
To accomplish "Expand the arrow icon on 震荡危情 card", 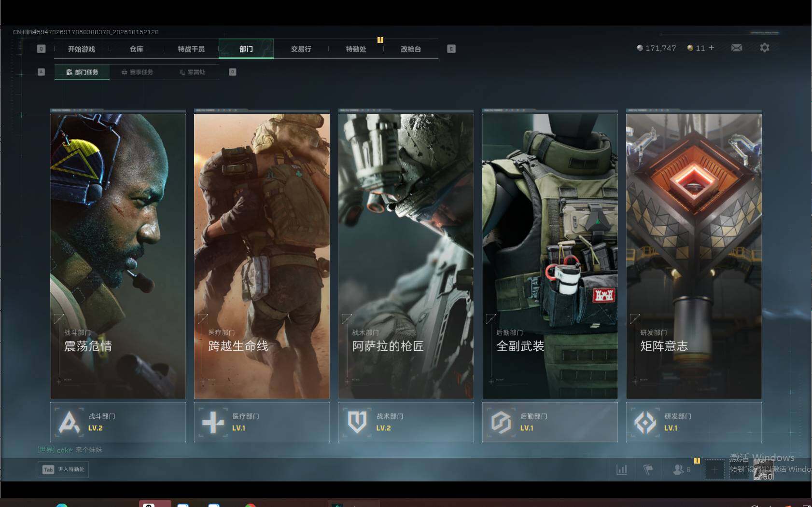I will (59, 319).
